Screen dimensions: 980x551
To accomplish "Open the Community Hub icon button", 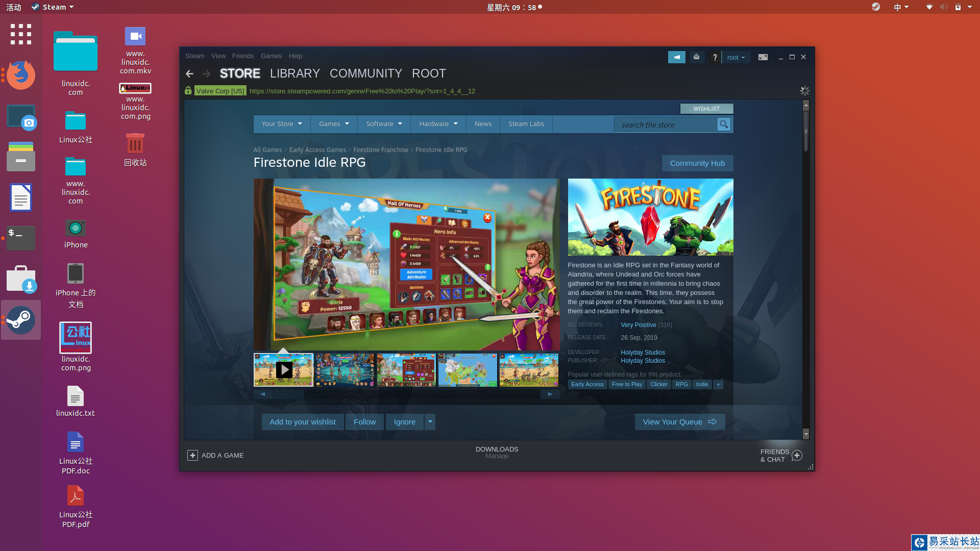I will tap(697, 163).
